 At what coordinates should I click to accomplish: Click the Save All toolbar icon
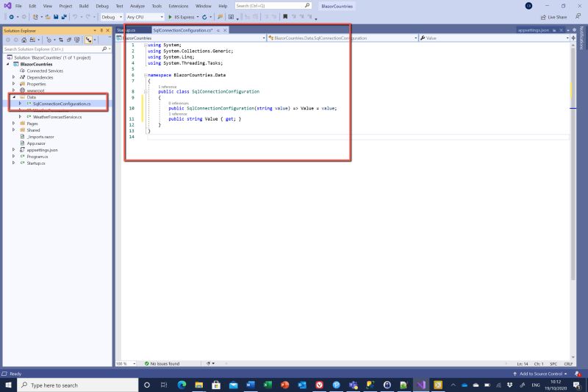(x=64, y=17)
